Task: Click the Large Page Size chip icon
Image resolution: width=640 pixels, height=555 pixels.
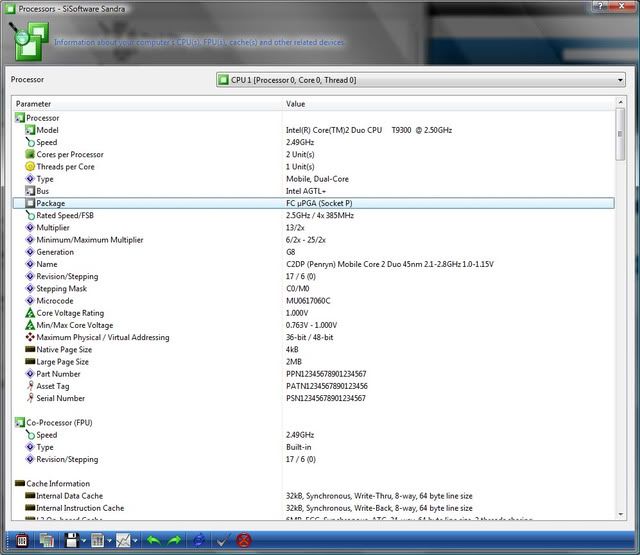Action: click(30, 362)
